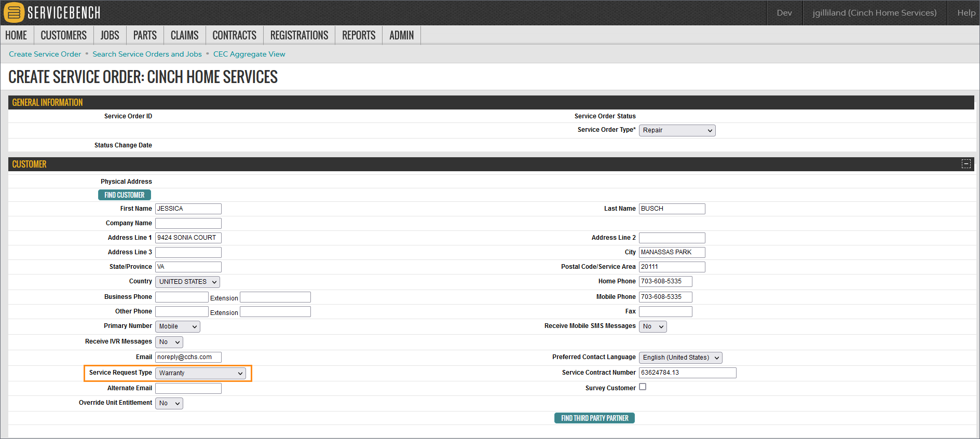This screenshot has height=439, width=980.
Task: Tick the Survey Customer checkbox
Action: (643, 387)
